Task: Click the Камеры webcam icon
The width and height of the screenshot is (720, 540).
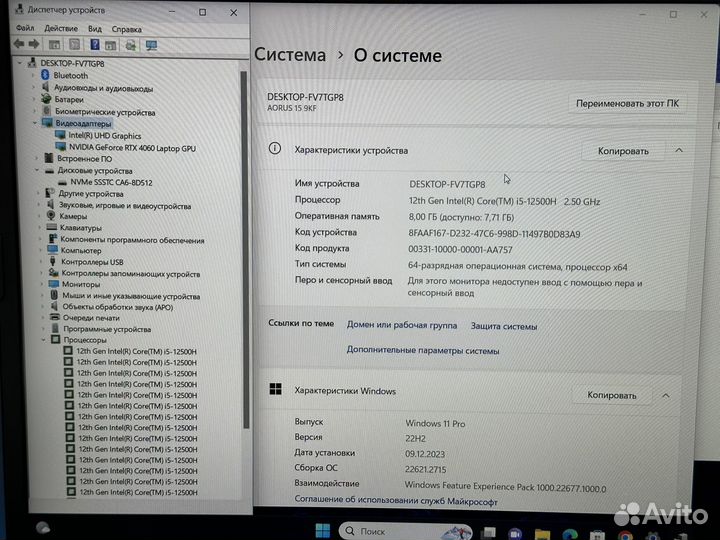Action: [51, 215]
